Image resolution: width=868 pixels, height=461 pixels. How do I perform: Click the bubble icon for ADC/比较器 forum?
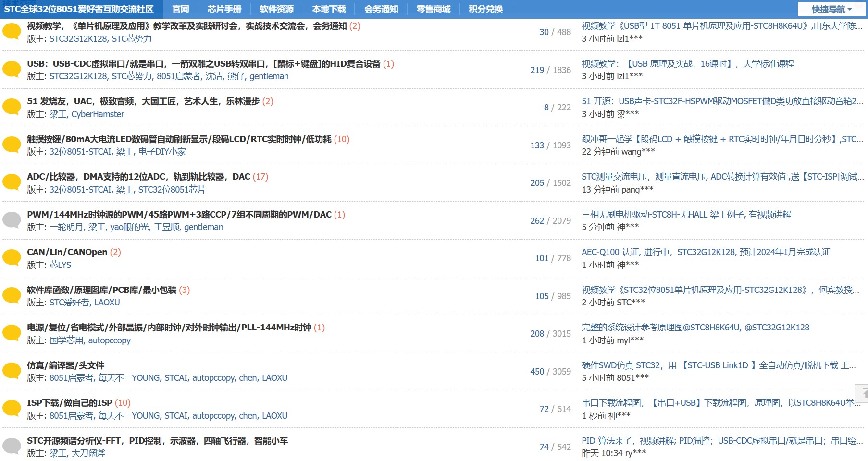pyautogui.click(x=12, y=182)
